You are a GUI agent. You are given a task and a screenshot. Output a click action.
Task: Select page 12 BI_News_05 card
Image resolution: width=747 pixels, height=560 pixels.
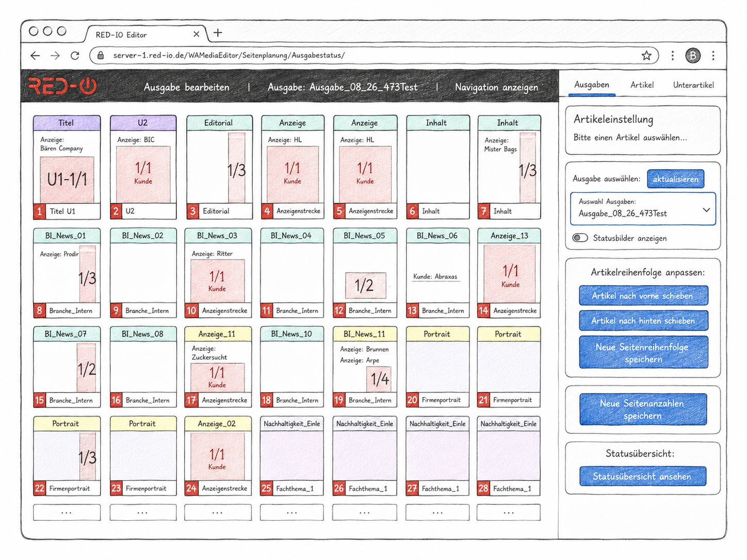365,273
